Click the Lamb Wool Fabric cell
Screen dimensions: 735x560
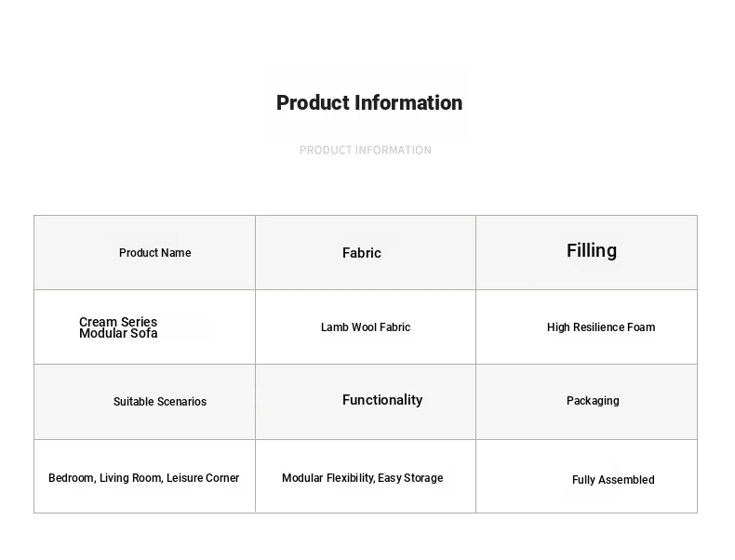click(366, 327)
